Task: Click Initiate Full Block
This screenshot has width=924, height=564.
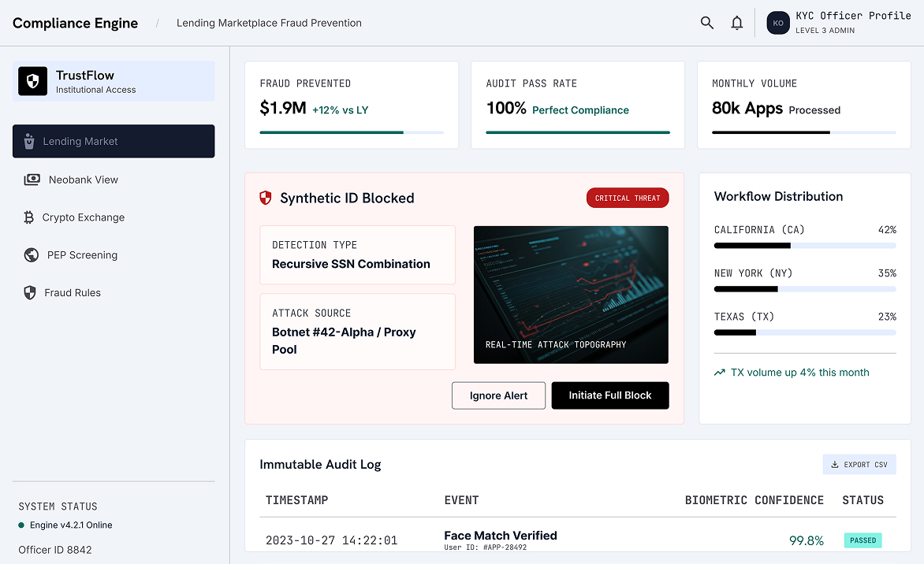Action: coord(610,395)
